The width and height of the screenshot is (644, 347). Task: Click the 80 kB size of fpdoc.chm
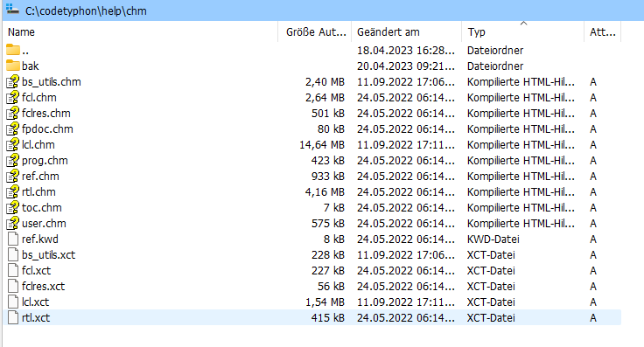pyautogui.click(x=331, y=128)
